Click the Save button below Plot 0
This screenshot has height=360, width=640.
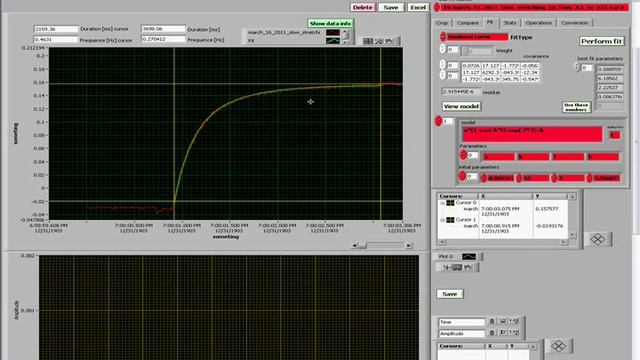[449, 294]
